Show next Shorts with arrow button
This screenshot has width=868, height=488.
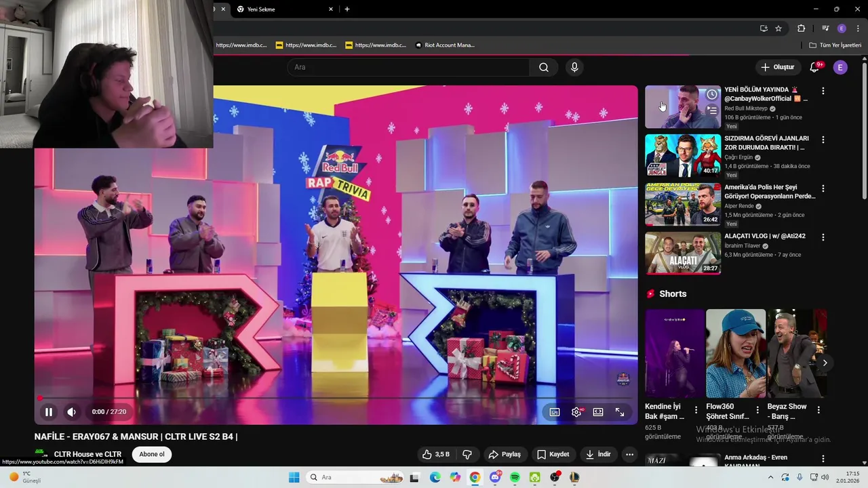coord(825,363)
